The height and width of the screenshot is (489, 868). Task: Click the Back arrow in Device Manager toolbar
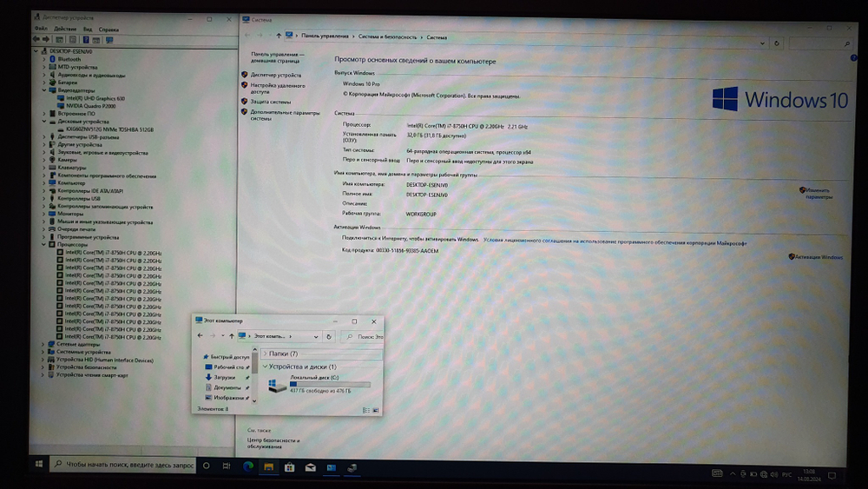(36, 39)
